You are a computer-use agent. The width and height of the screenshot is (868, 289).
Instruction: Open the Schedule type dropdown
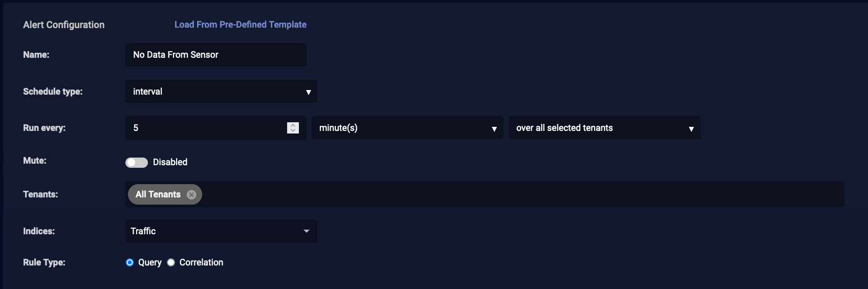pos(221,92)
